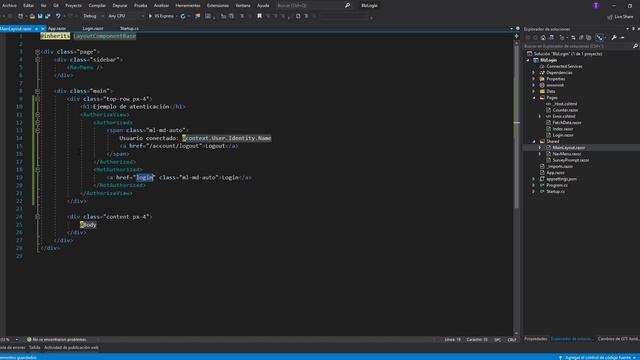Viewport: 640px width, 360px height.
Task: Close the MainLayout.razor tab
Action: 42,29
